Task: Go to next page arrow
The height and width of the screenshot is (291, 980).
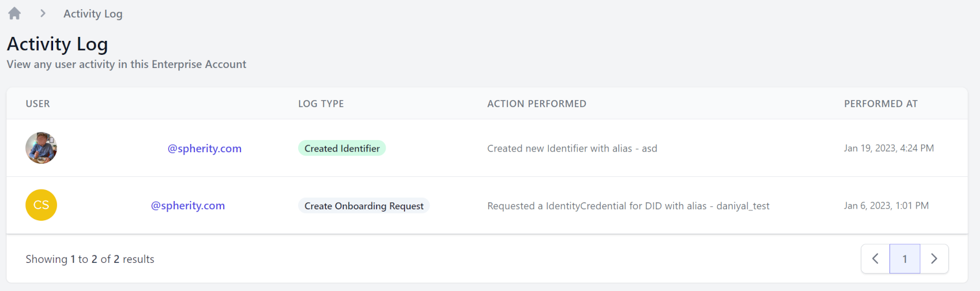Action: click(934, 259)
